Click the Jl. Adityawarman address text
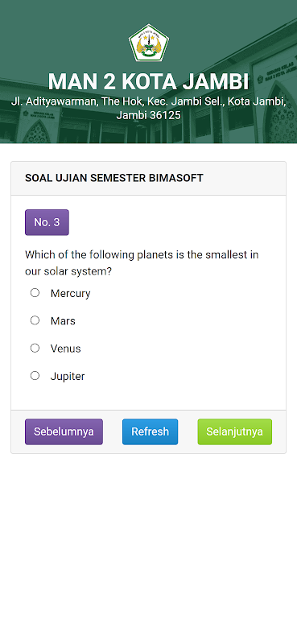The image size is (297, 644). tap(148, 108)
